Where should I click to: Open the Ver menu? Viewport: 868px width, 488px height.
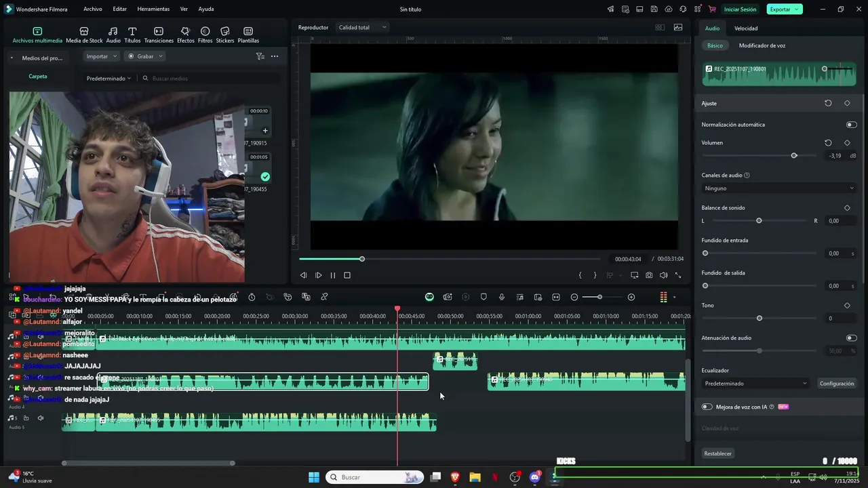coord(184,9)
